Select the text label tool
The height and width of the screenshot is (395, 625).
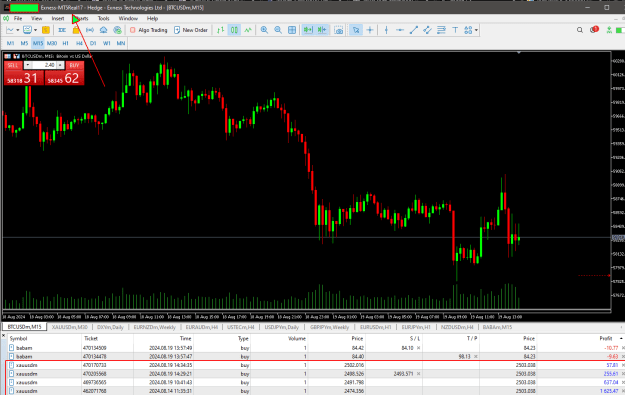(455, 30)
